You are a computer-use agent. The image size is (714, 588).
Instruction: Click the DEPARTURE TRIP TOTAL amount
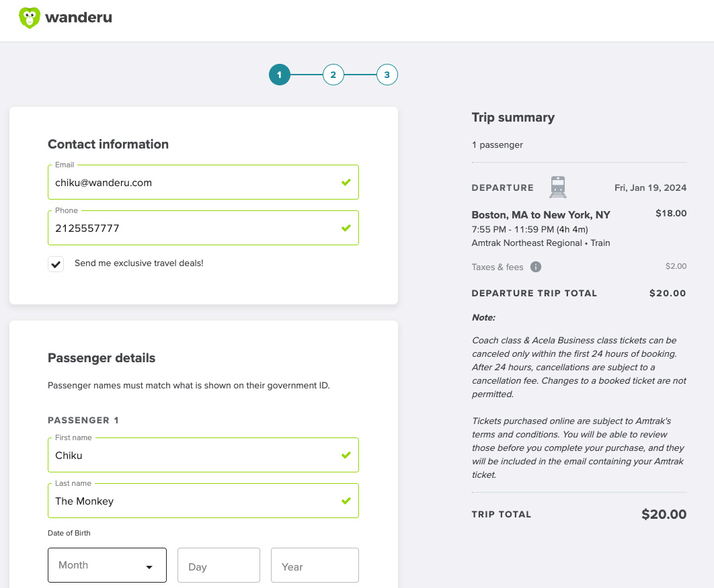pos(667,293)
